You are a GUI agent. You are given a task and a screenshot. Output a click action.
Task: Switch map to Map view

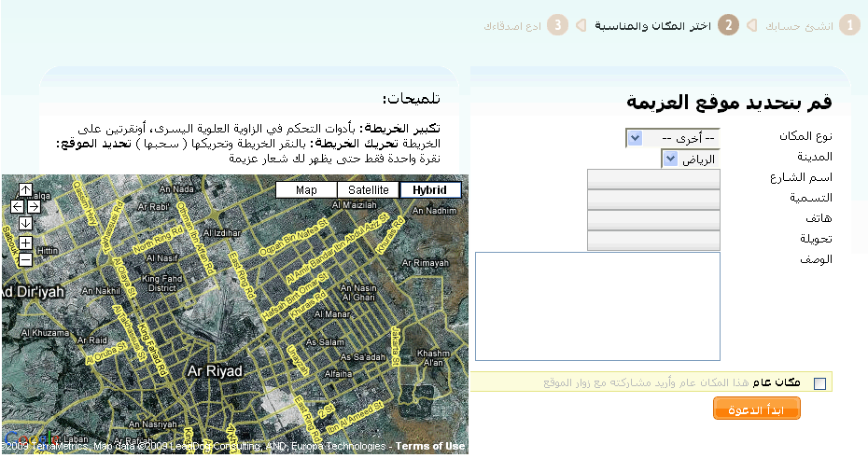coord(306,189)
